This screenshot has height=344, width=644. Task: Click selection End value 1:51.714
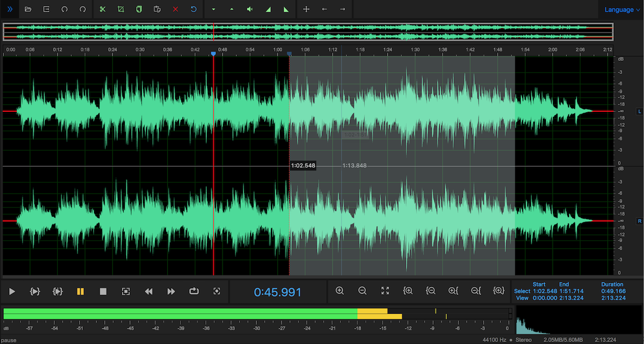[x=571, y=291]
